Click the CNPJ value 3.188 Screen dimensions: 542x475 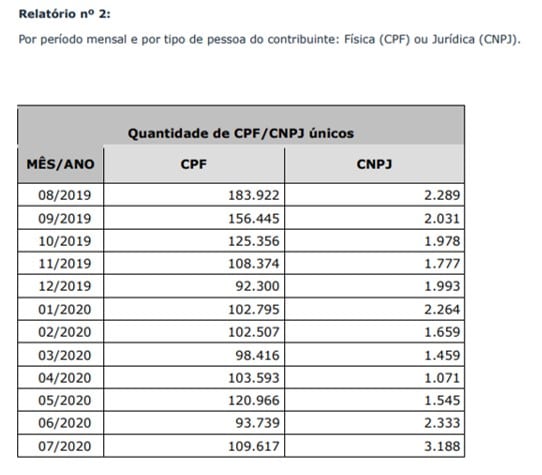click(x=442, y=446)
